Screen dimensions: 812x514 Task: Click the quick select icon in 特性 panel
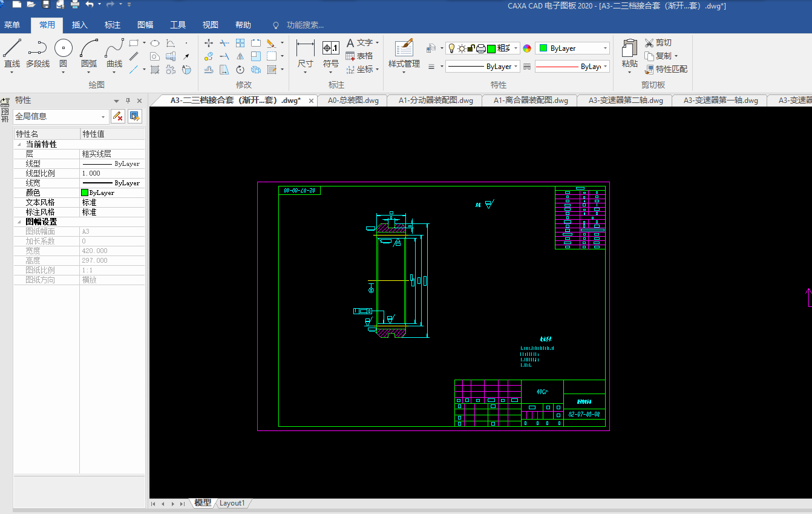coord(134,116)
